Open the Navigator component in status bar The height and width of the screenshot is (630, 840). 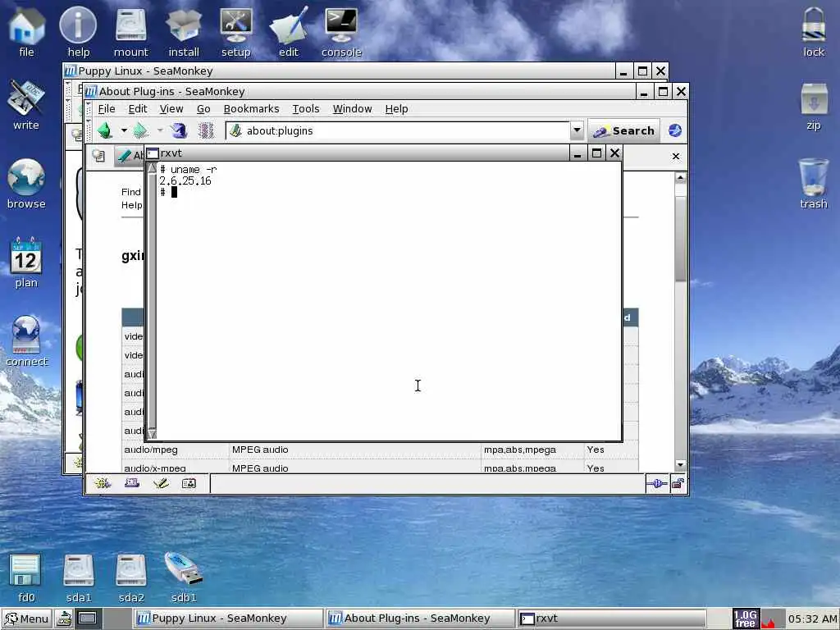coord(103,484)
